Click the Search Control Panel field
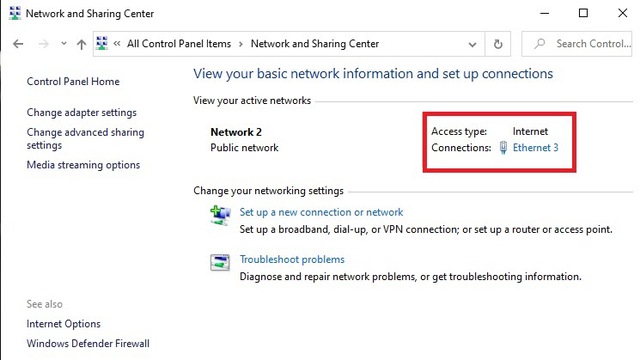The image size is (640, 360). click(576, 44)
